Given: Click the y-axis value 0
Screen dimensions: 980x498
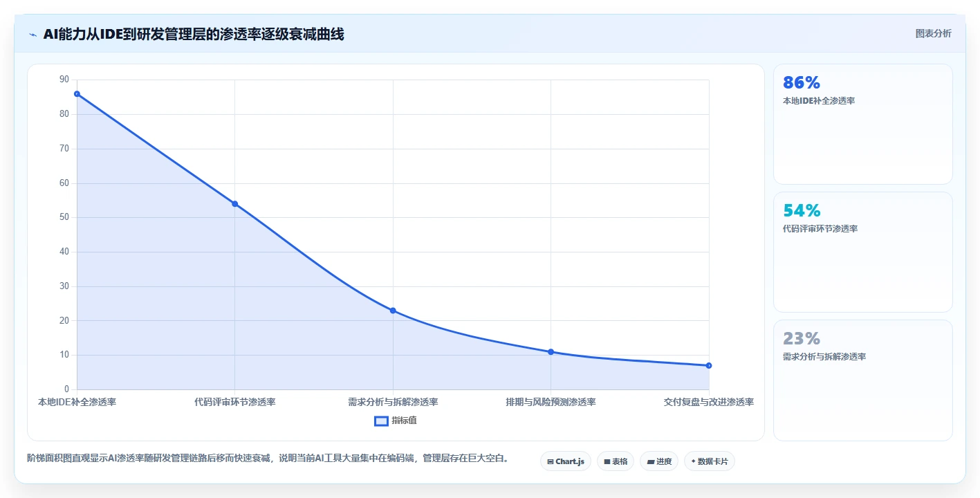Looking at the screenshot, I should coord(67,389).
